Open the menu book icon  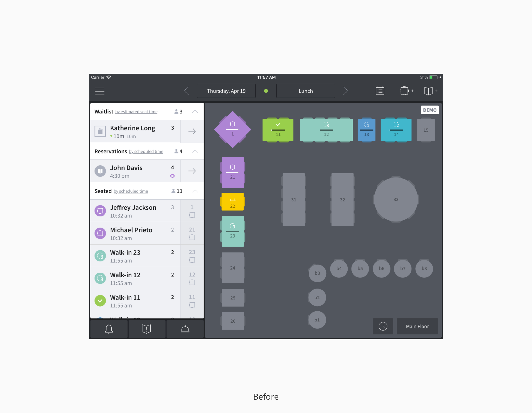click(429, 91)
